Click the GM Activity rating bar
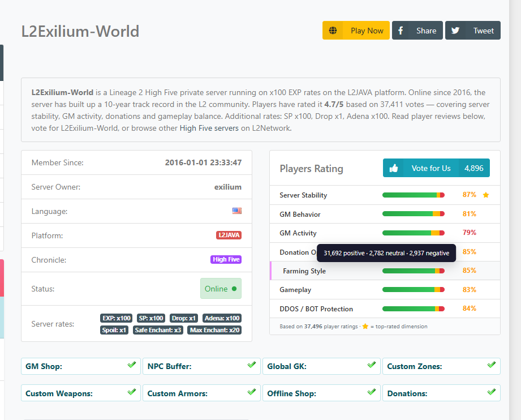 click(x=414, y=233)
